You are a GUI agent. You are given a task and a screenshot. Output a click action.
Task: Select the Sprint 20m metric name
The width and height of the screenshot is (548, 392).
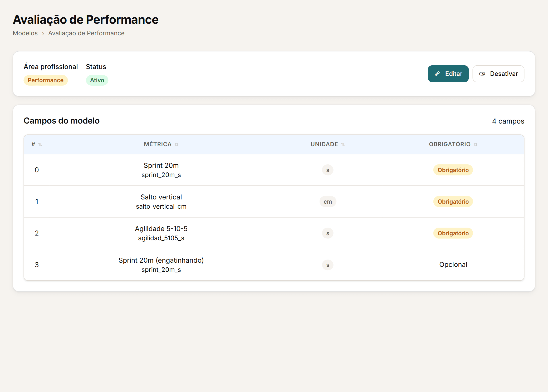[x=161, y=165]
